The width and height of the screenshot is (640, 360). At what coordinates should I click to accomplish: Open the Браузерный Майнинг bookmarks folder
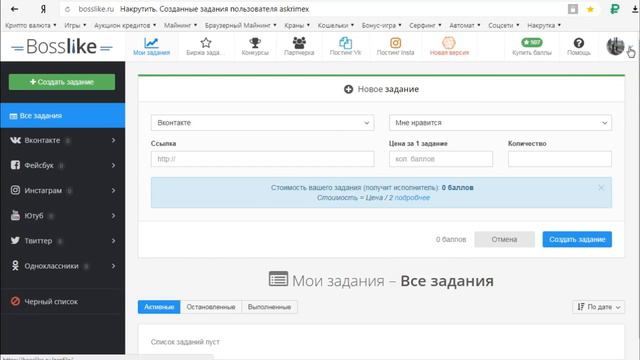click(240, 25)
